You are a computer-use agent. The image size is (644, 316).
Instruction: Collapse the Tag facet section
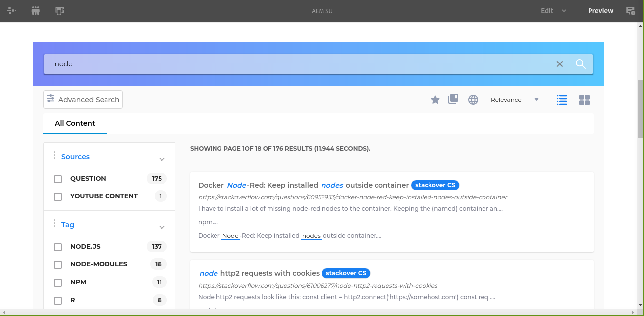point(161,227)
